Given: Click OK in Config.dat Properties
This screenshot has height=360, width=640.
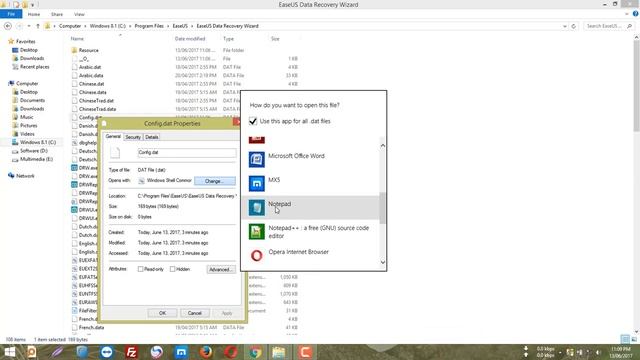Looking at the screenshot, I should tap(162, 313).
